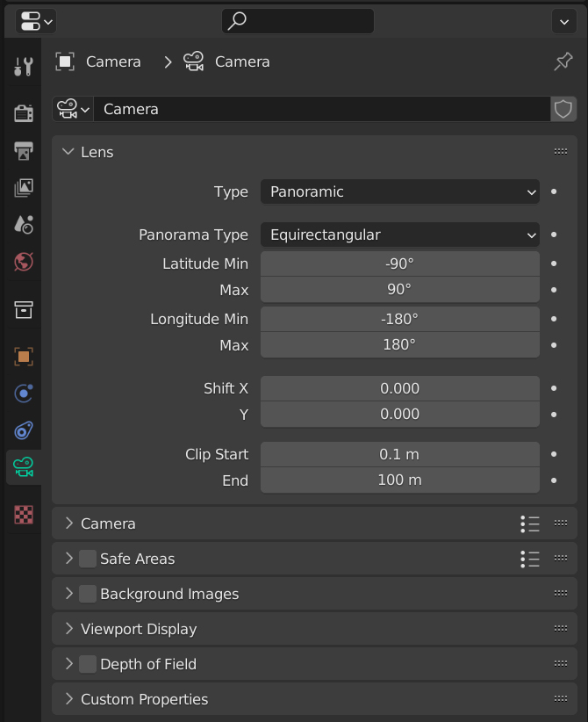Viewport: 588px width, 722px height.
Task: Open the Texture properties tab
Action: point(24,515)
